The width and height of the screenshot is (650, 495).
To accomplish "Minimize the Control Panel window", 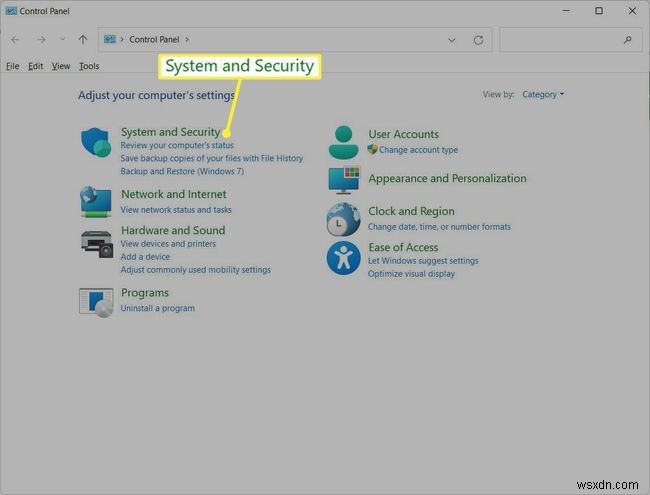I will (x=566, y=11).
